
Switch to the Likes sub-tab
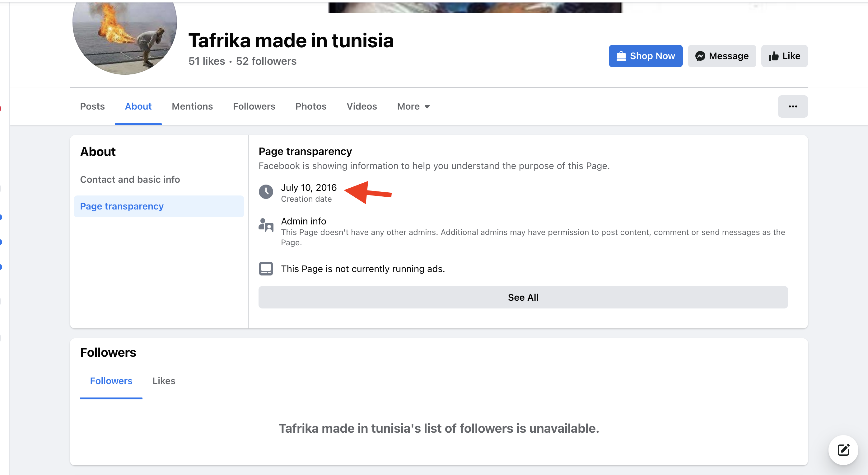pyautogui.click(x=164, y=381)
